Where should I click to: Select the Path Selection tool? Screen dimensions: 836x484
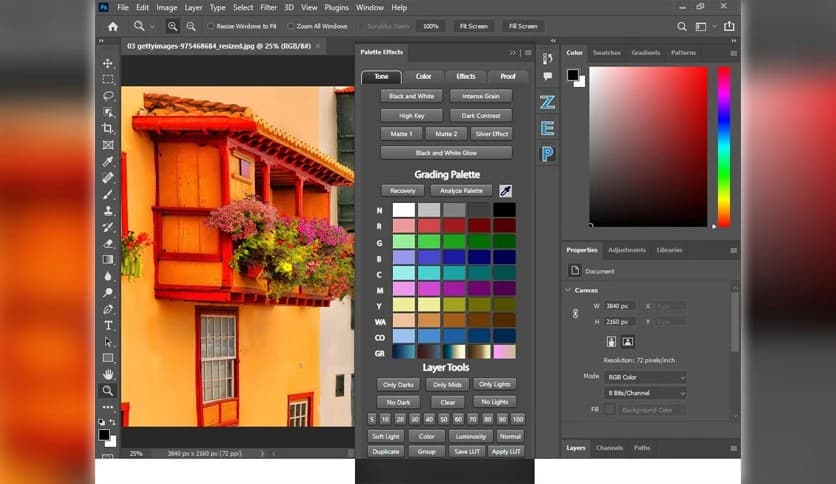108,342
